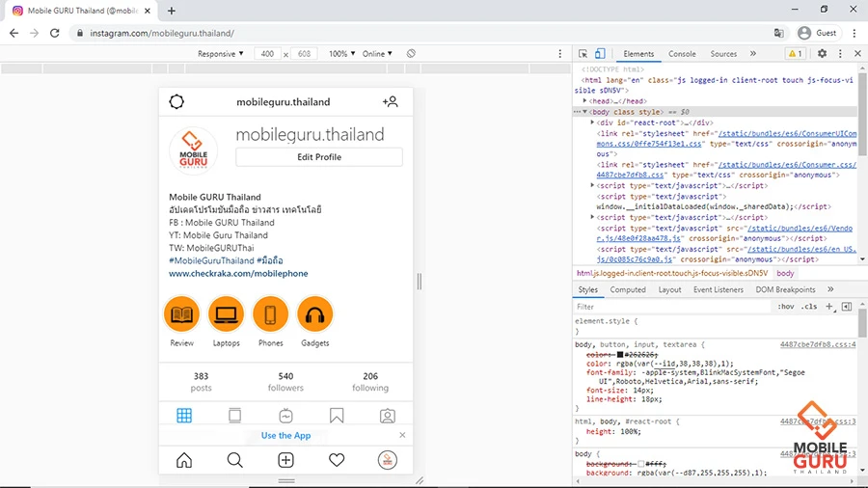Add new style rule plus icon
The image size is (868, 488).
point(829,307)
